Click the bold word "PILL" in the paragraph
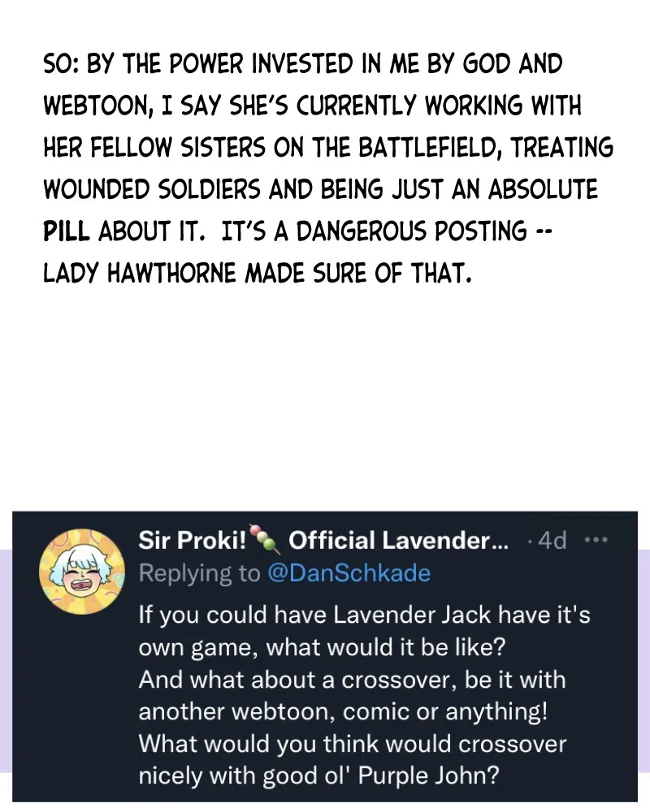Screen dimensions: 650x812 pos(67,231)
